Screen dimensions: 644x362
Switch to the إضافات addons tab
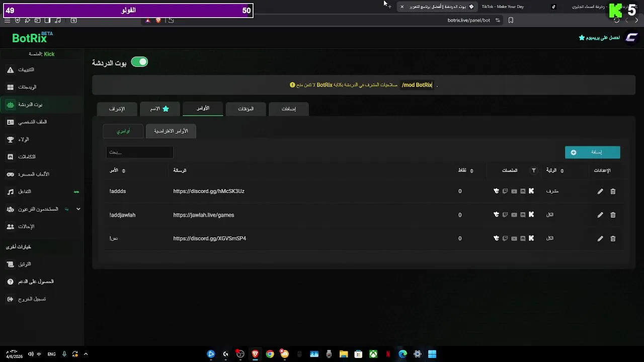pyautogui.click(x=289, y=109)
